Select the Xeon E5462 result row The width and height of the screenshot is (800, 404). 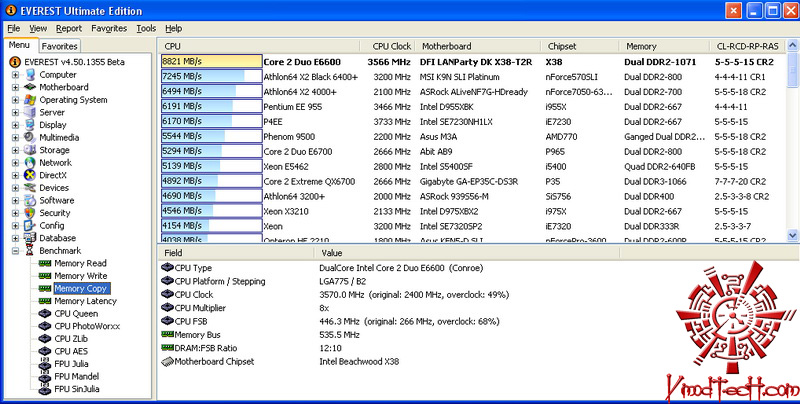point(473,166)
